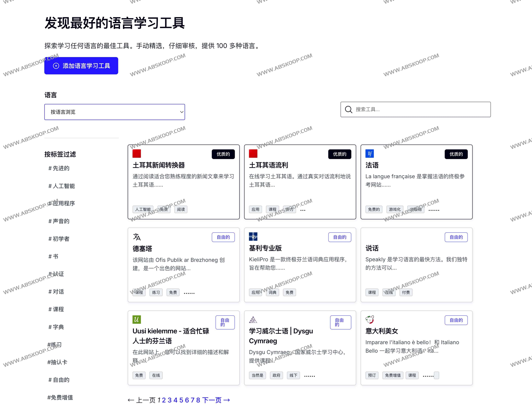Open the 基利专业版 card title
The image size is (532, 409).
tap(265, 248)
